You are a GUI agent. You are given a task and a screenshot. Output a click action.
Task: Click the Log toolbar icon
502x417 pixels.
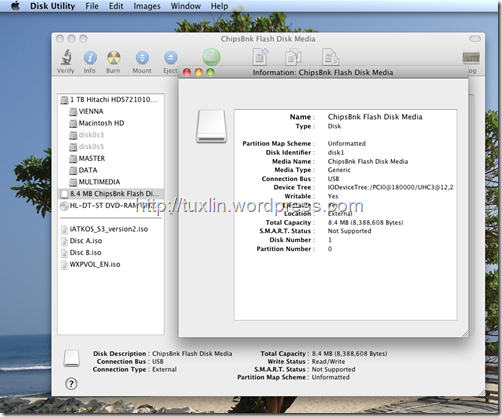(x=471, y=58)
